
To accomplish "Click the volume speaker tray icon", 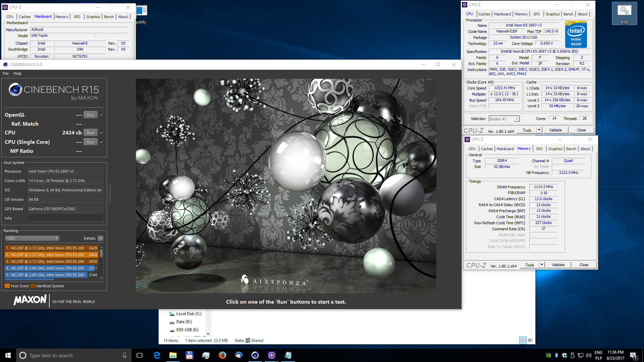I will (589, 355).
